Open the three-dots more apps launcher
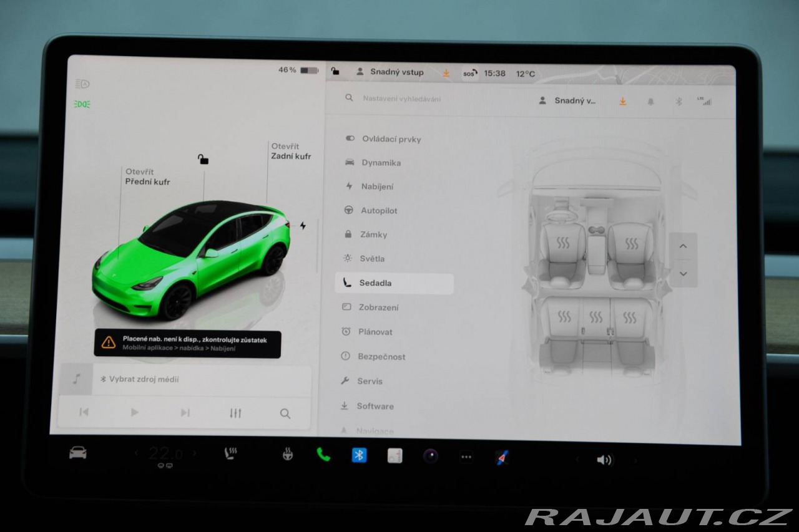This screenshot has width=799, height=532. [x=466, y=457]
